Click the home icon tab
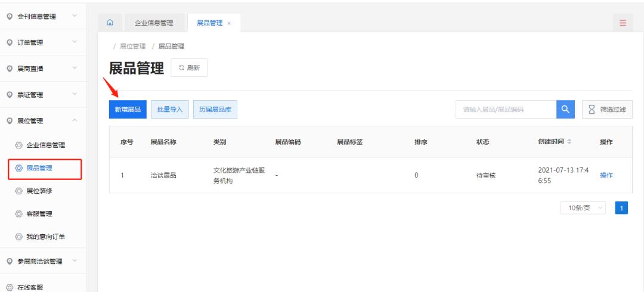Viewport: 644px width, 292px height. [109, 23]
